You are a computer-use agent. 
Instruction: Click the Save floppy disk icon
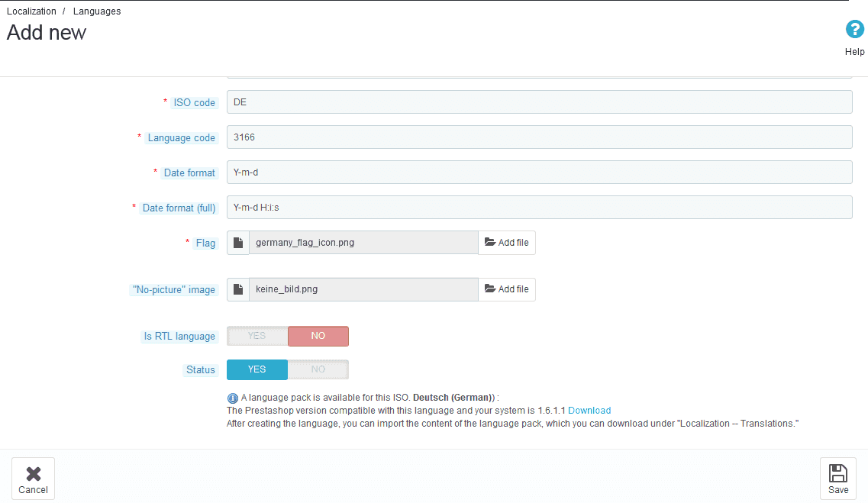(837, 473)
